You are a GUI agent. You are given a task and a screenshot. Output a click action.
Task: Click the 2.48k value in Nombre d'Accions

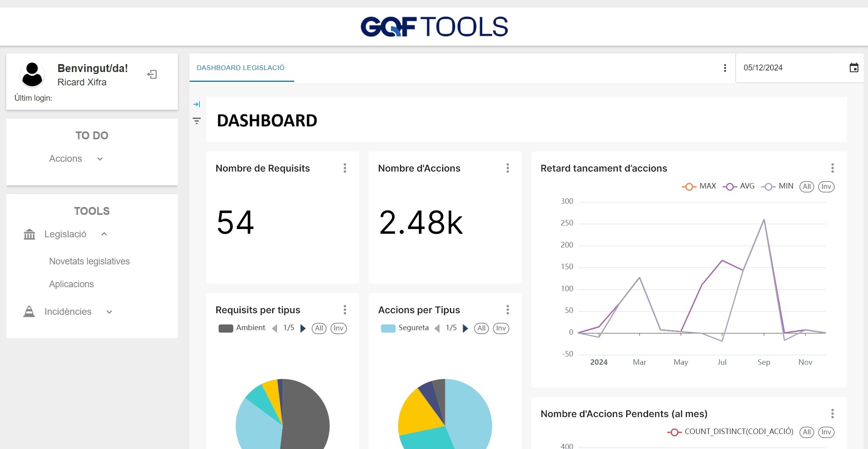pyautogui.click(x=421, y=222)
